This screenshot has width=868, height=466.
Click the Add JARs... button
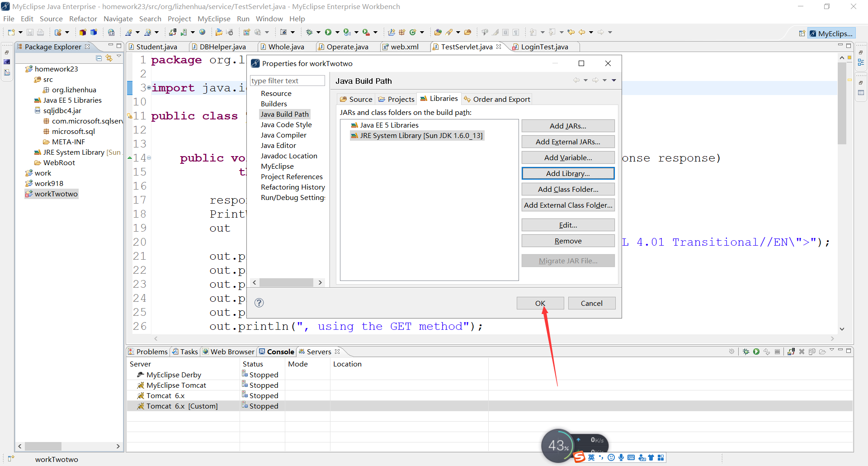pos(568,126)
